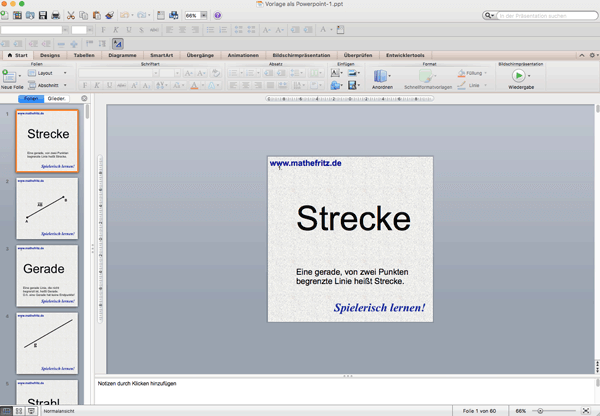This screenshot has width=600, height=416.
Task: Click the Schnellformatvorlagen icon
Action: point(426,76)
